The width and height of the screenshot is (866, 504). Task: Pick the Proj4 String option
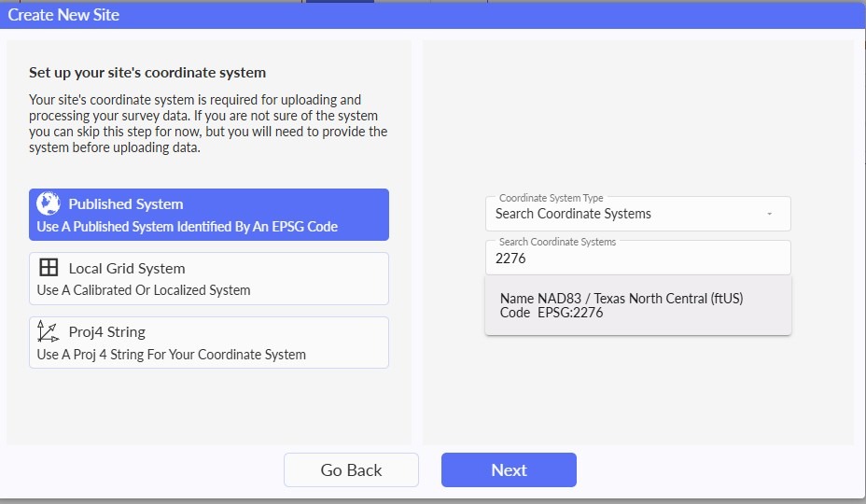tap(209, 343)
